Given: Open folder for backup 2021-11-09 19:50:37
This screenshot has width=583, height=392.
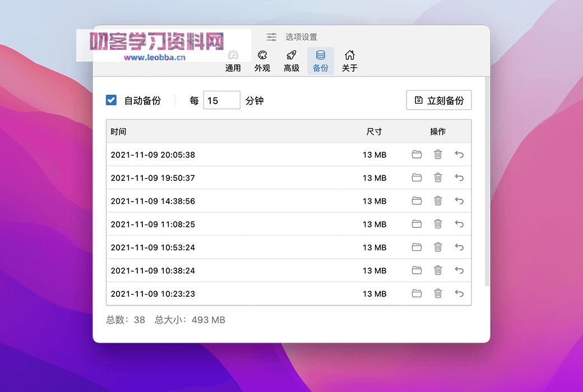Looking at the screenshot, I should tap(417, 178).
